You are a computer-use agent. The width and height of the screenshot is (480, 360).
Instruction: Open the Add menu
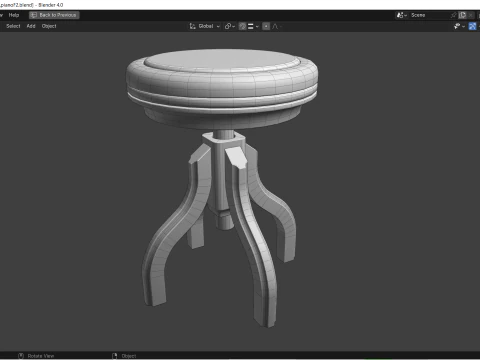(31, 26)
